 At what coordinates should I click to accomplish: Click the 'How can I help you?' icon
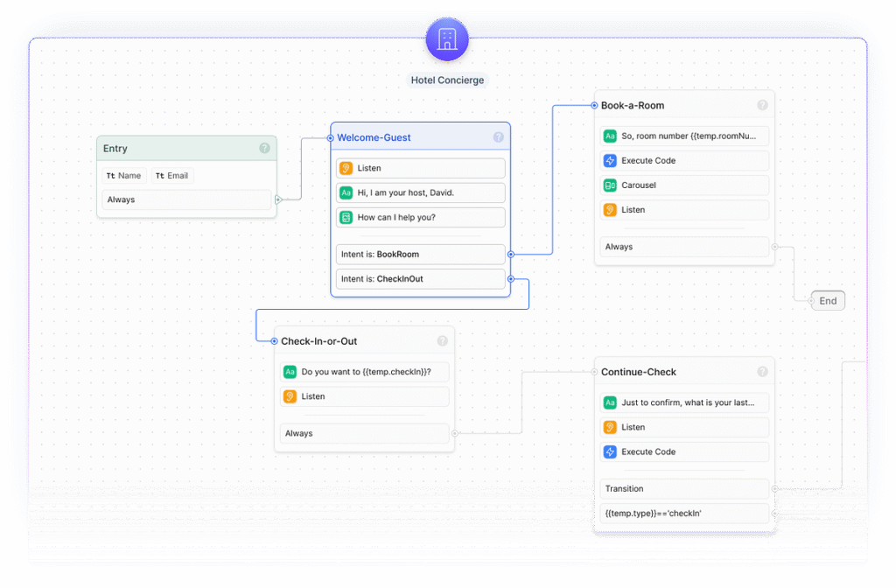click(x=346, y=217)
